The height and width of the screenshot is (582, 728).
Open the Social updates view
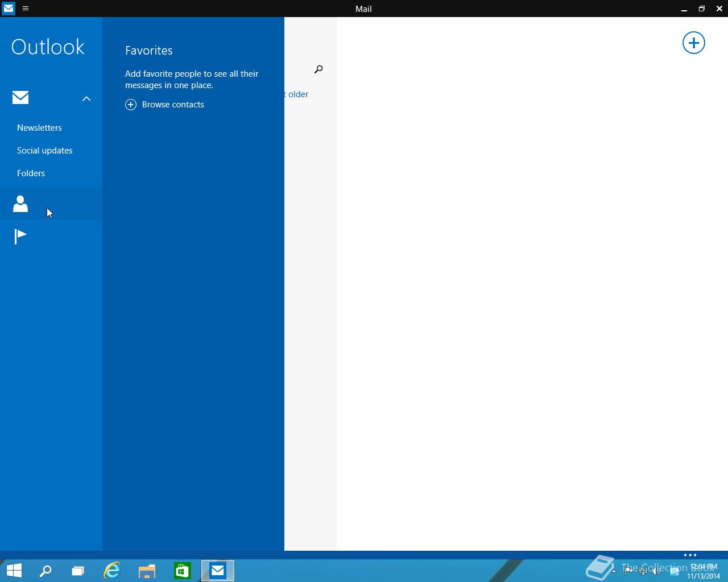coord(45,151)
